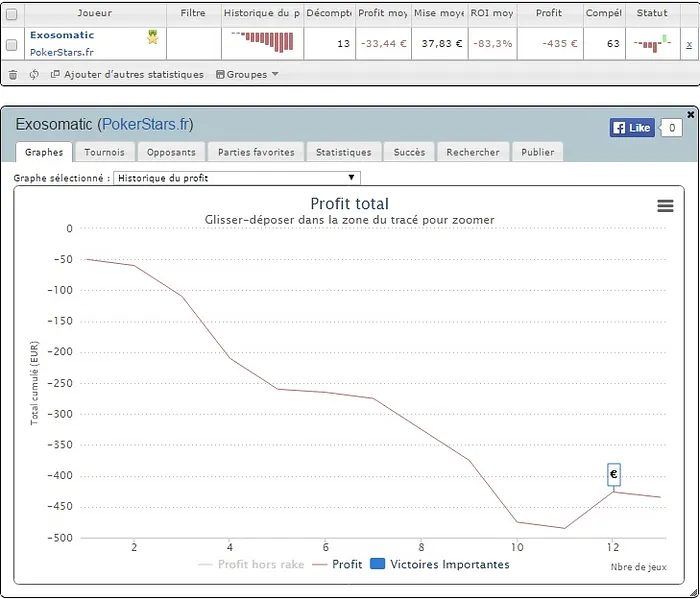
Task: Click the trash delete icon below table
Action: [12, 75]
